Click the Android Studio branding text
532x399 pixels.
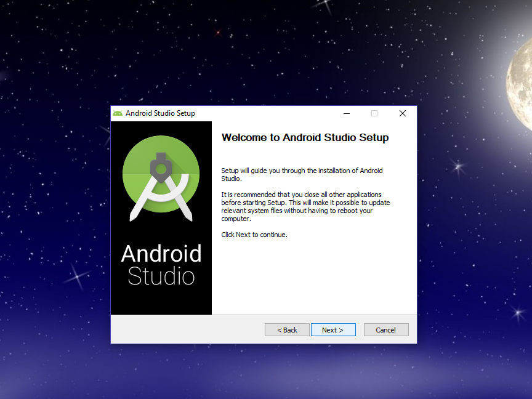pos(161,264)
